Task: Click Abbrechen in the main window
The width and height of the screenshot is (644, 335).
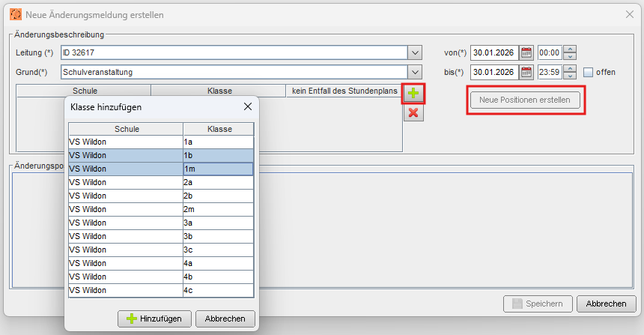Action: tap(607, 304)
